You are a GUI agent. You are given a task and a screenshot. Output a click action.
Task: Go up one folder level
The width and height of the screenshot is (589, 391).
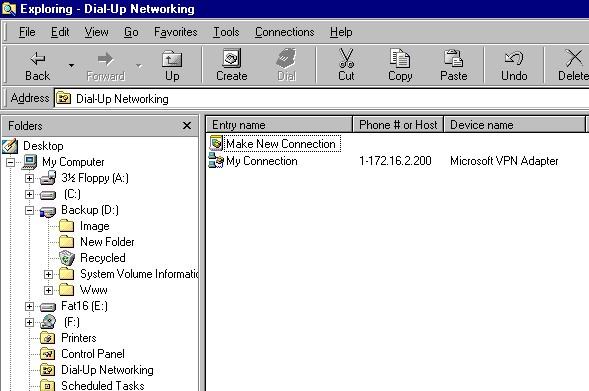tap(172, 65)
